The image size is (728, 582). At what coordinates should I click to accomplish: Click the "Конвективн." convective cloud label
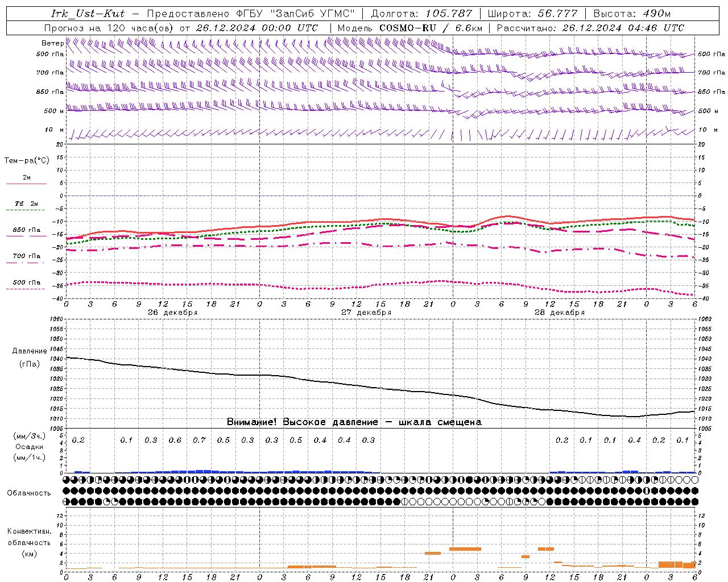(29, 531)
